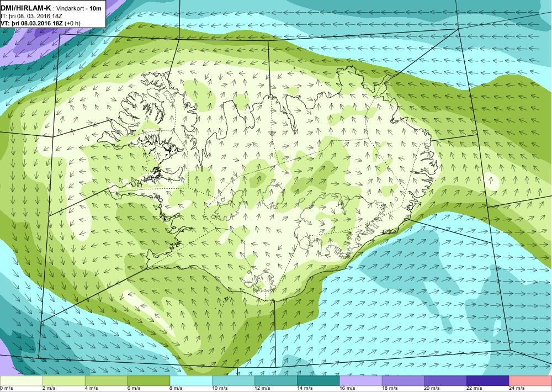Pick the teal 12–14 m/s legend swatch
The image size is (552, 392).
point(276,381)
